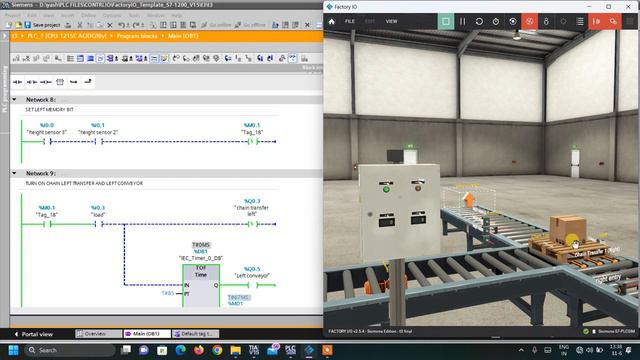Toggle the red actuator tags icon in Factory IO
640x360 pixels.
tap(596, 21)
